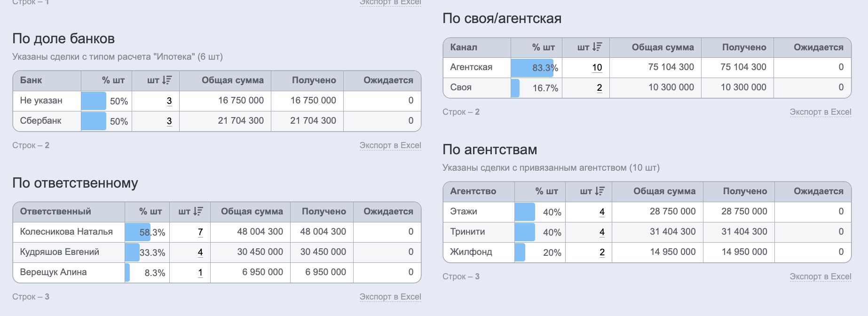Select the Тринити agency row name
Image resolution: width=868 pixels, height=316 pixels.
[x=467, y=232]
